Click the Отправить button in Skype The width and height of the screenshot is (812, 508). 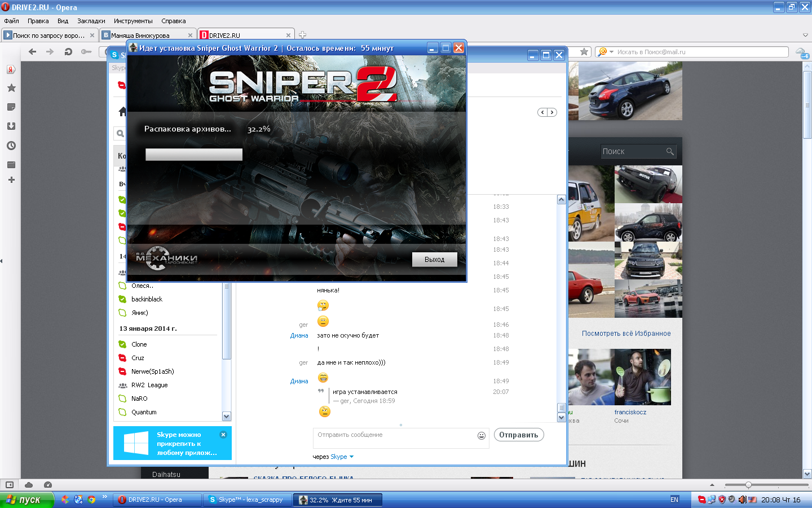pyautogui.click(x=518, y=435)
